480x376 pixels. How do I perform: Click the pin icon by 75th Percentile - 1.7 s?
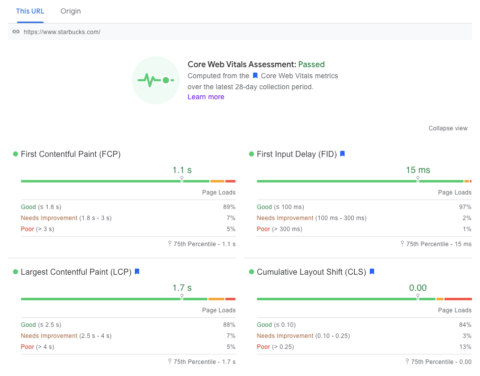tap(170, 361)
